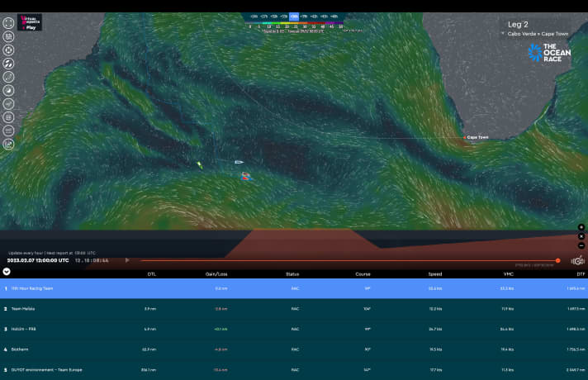Screen dimensions: 588x380
Task: Sort leaderboard by DTF column header
Action: point(581,274)
